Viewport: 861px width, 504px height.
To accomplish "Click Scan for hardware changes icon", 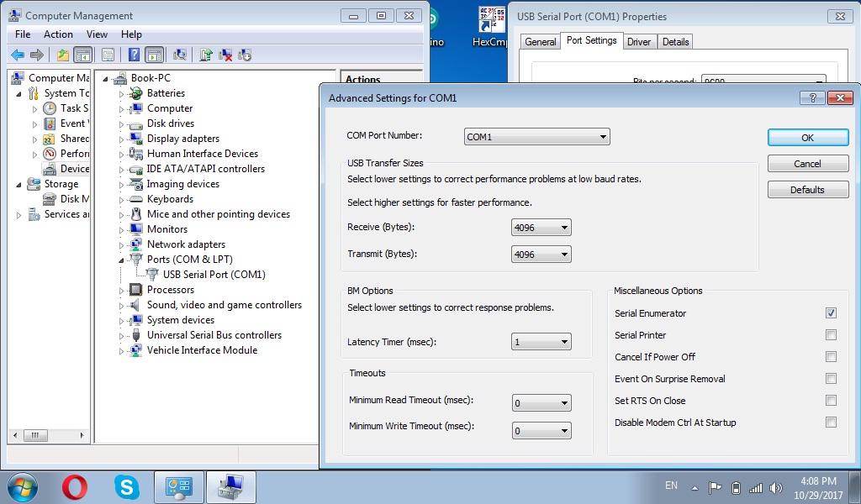I will click(180, 55).
